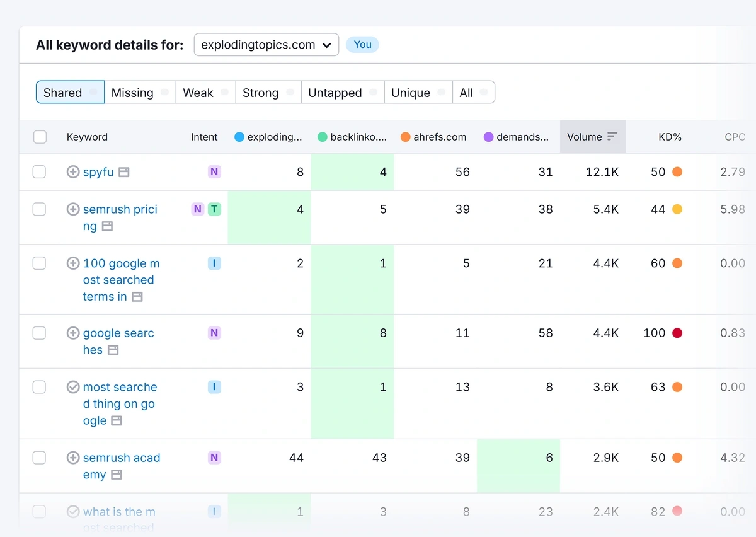Open SERP icon for 100 google most searched terms
756x537 pixels.
pyautogui.click(x=137, y=297)
